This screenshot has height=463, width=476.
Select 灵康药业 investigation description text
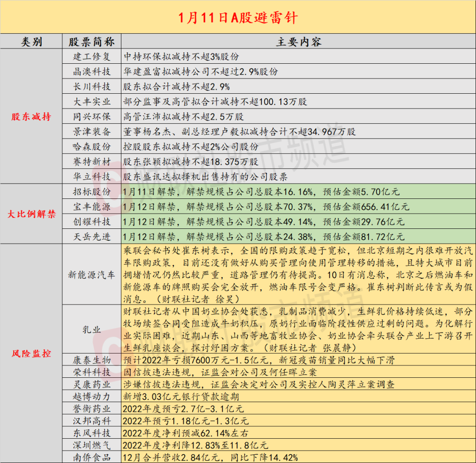(258, 384)
